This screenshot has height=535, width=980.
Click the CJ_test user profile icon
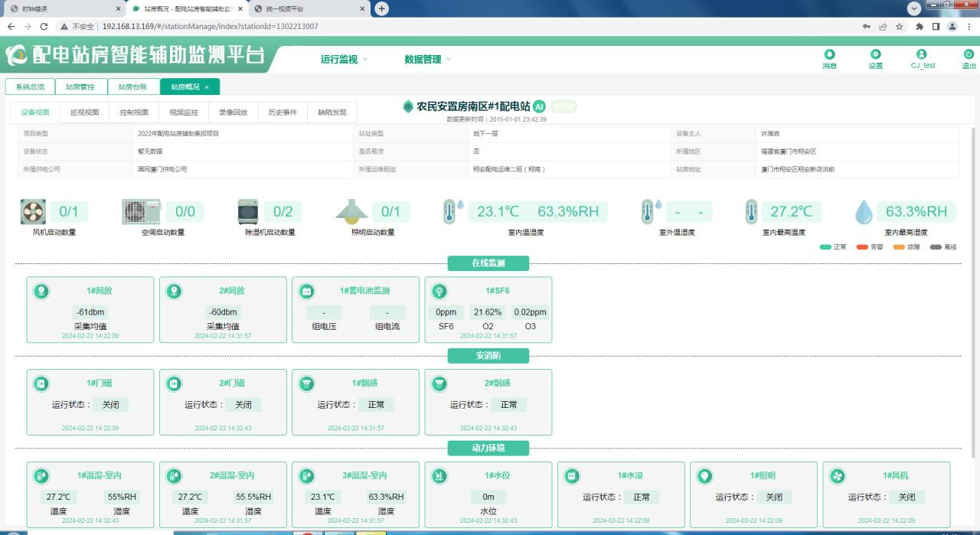tap(922, 54)
